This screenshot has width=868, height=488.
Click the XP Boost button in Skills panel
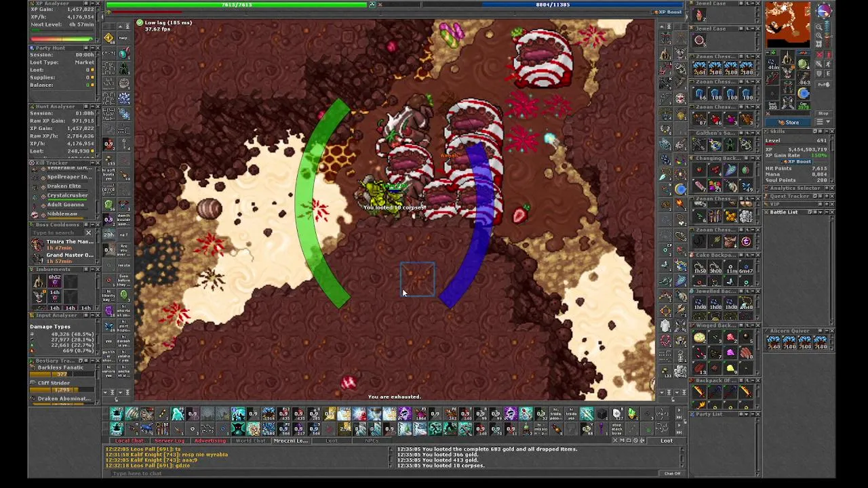pos(797,161)
